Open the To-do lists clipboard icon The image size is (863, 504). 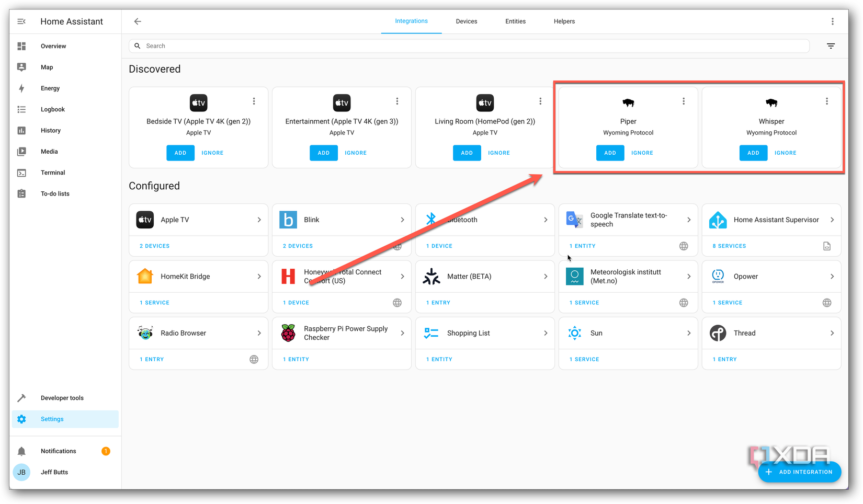[x=21, y=193]
